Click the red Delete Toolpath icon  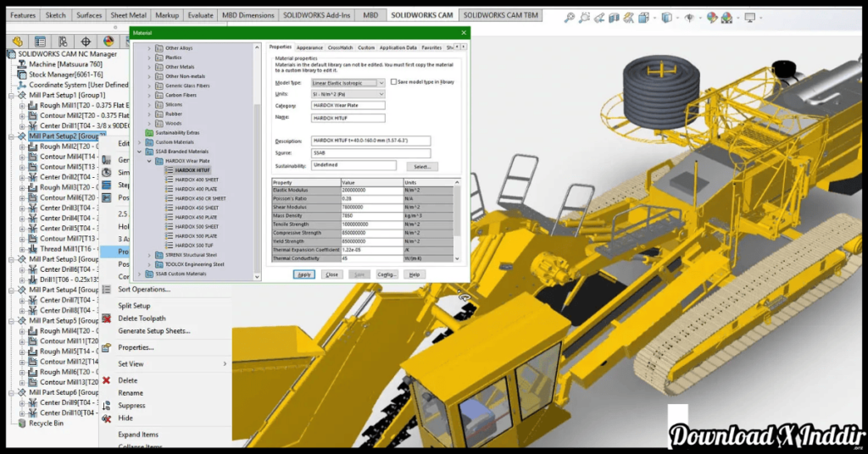[x=106, y=318]
